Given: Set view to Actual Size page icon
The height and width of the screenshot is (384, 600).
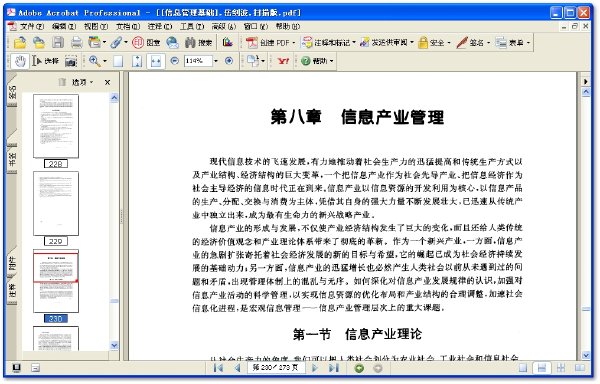Looking at the screenshot, I should tap(118, 61).
